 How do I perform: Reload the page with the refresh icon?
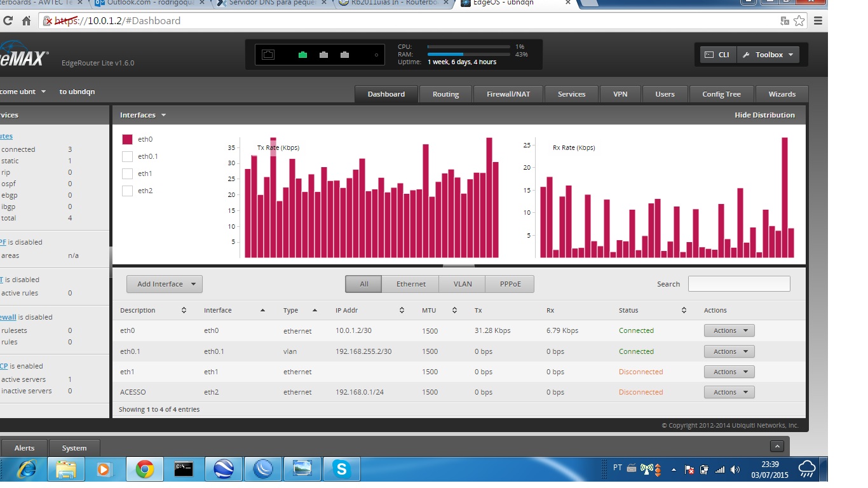click(x=8, y=21)
